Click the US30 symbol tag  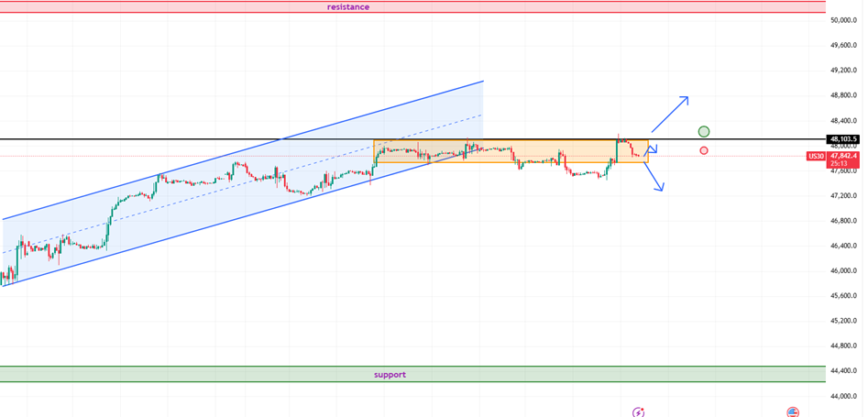point(816,157)
